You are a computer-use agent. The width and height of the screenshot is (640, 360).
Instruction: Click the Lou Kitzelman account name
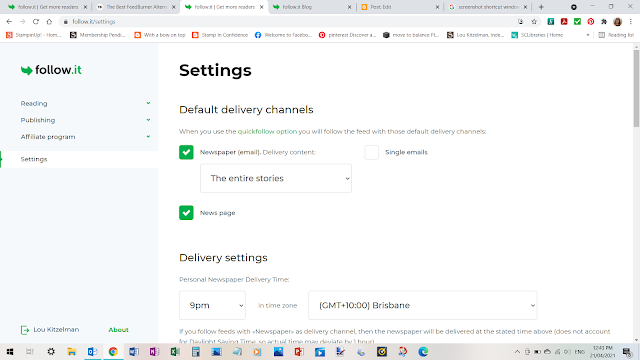pos(56,329)
